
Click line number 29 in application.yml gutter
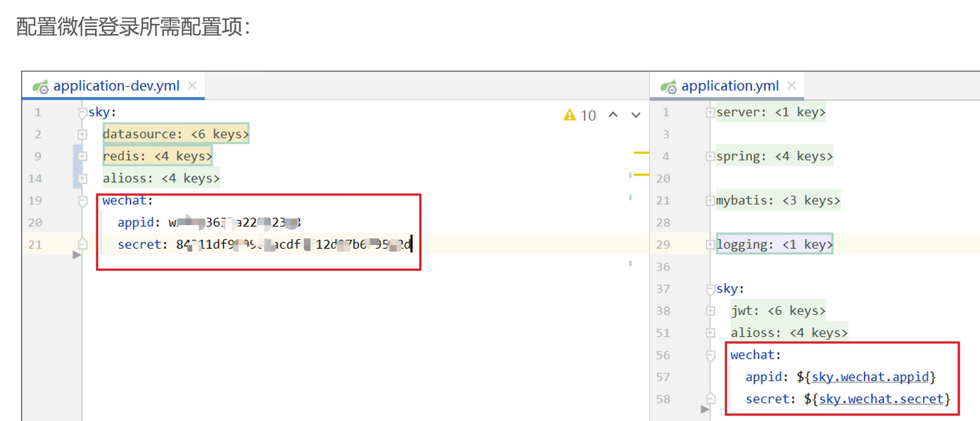pos(663,244)
